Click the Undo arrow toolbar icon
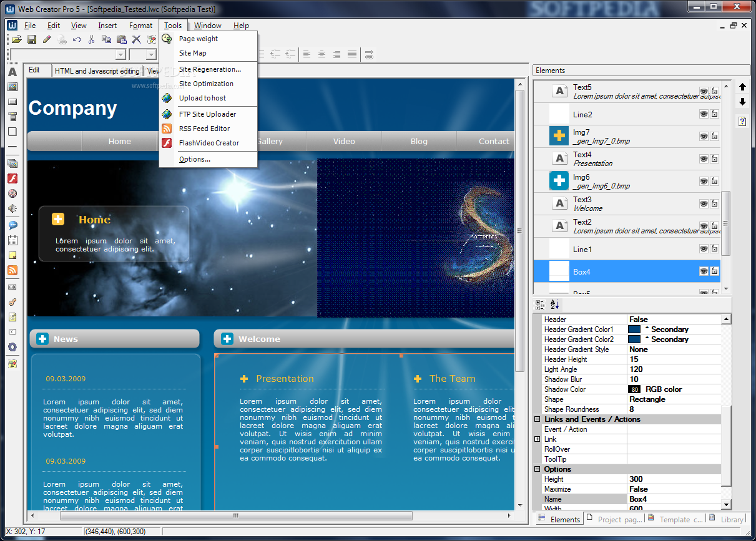This screenshot has height=541, width=756. coord(77,39)
